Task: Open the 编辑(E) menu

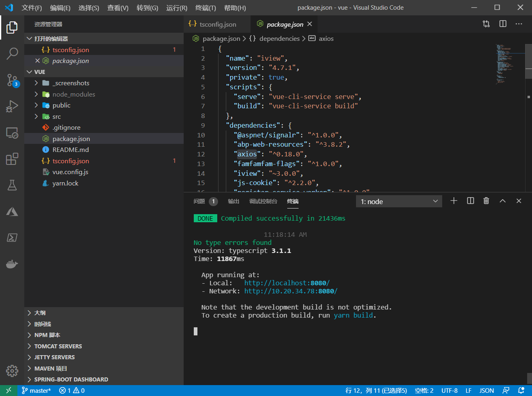Action: point(60,8)
